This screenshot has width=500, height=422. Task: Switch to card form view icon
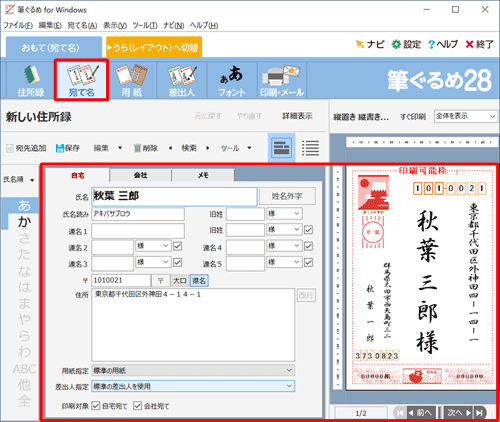pyautogui.click(x=281, y=148)
